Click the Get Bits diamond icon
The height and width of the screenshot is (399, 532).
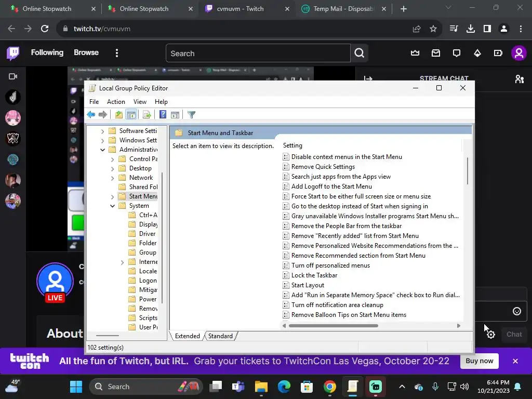tap(477, 53)
